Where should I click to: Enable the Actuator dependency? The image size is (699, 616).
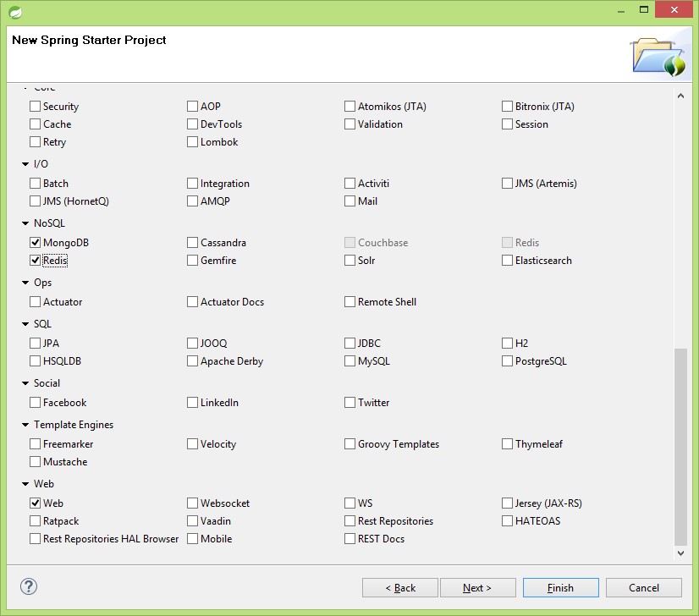coord(35,302)
